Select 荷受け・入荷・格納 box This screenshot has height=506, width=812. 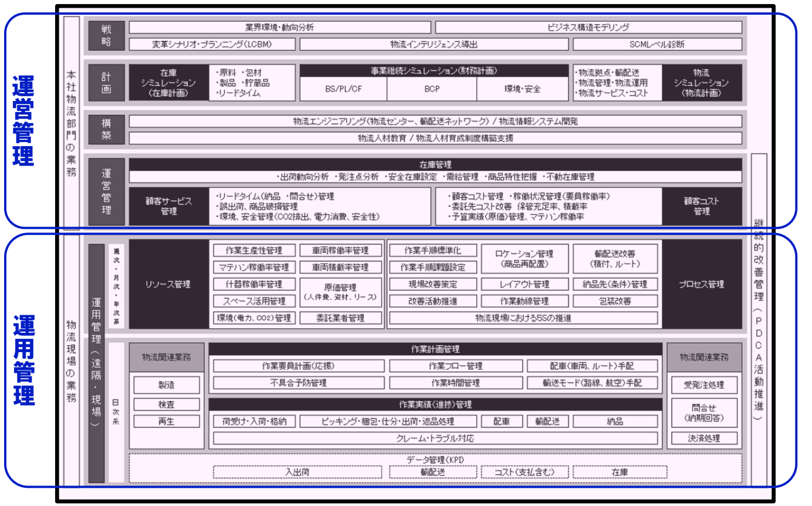pyautogui.click(x=254, y=421)
